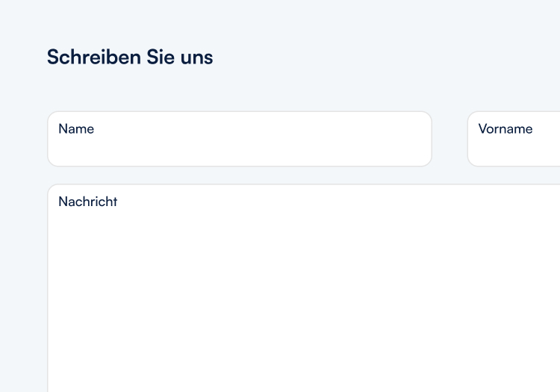Click the "Vorname" label text
This screenshot has height=392, width=560.
click(x=505, y=128)
